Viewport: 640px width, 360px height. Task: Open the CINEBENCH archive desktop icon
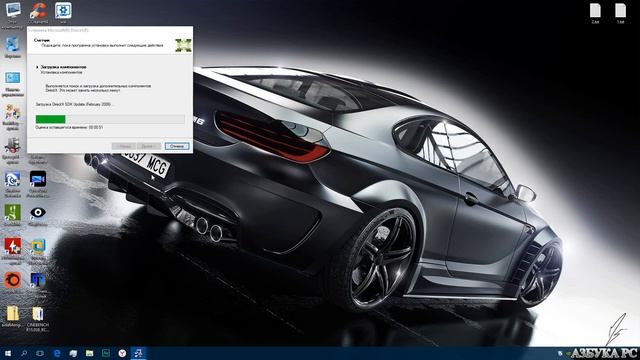pyautogui.click(x=38, y=313)
